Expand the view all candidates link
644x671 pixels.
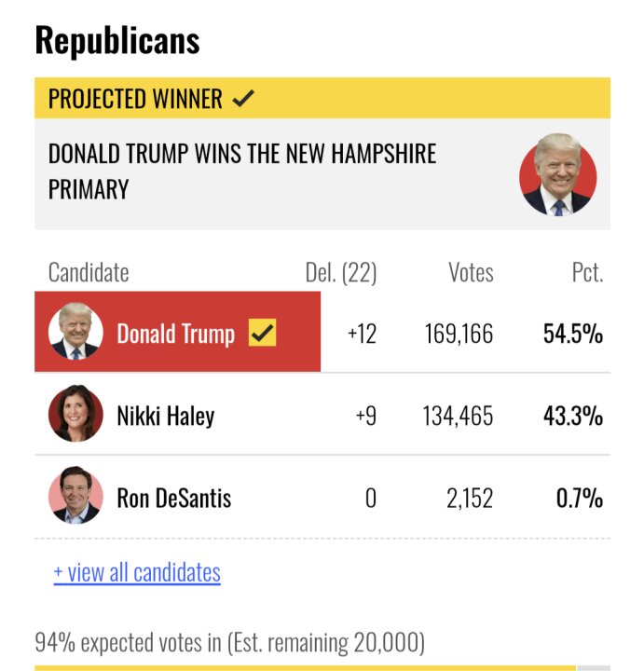pos(137,572)
